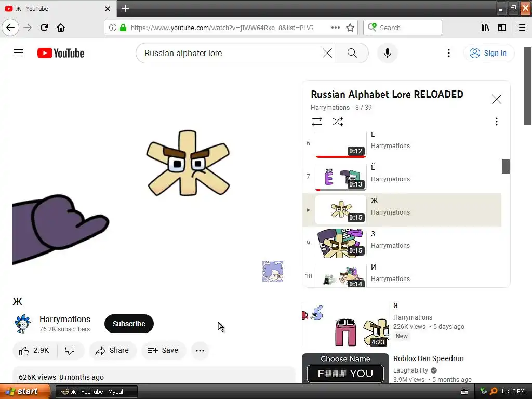The height and width of the screenshot is (399, 532).
Task: Open the Windows start button
Action: click(x=25, y=392)
